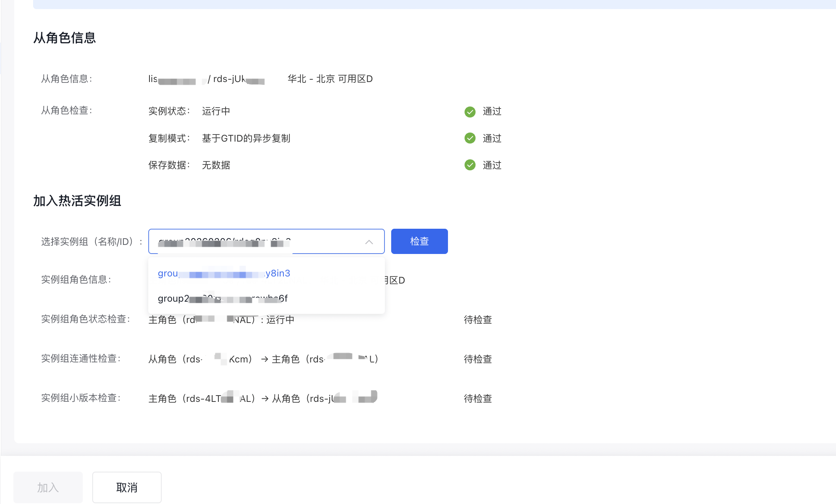Click 待检查 status for 实例组角色状态检查
836x504 pixels.
point(478,320)
